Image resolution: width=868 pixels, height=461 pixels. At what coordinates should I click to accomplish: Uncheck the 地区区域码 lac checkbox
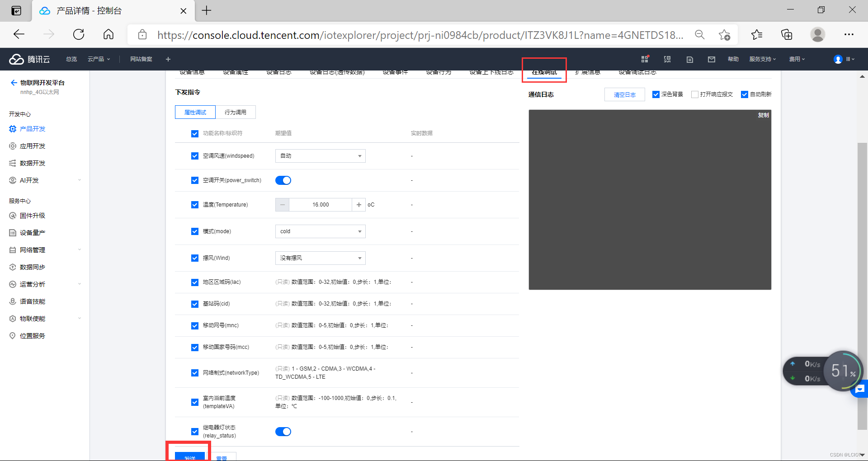pyautogui.click(x=195, y=282)
